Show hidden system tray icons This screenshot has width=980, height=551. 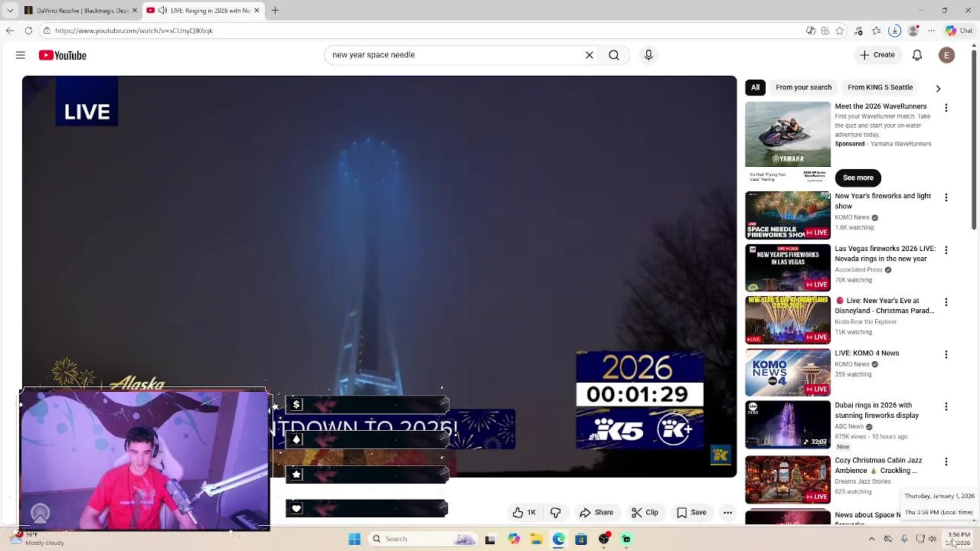(871, 539)
